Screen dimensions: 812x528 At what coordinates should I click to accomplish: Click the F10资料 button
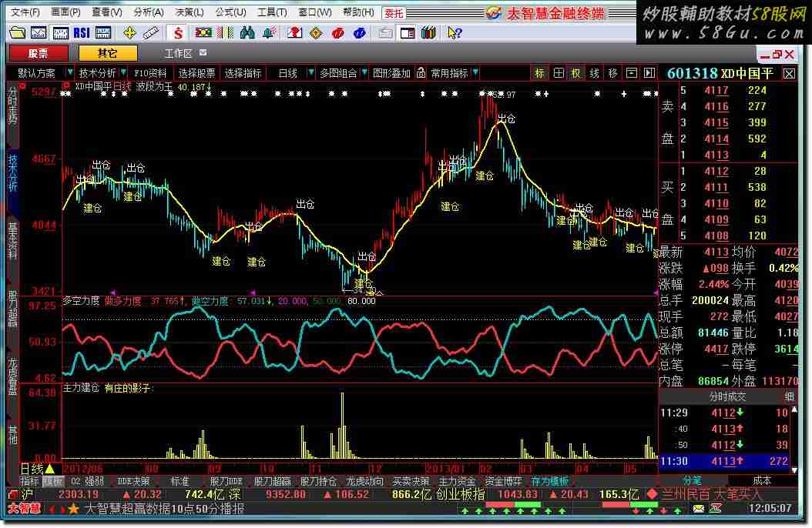pos(150,73)
